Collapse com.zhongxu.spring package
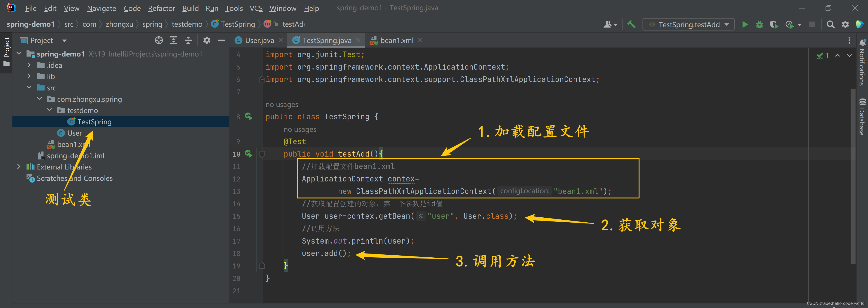 (39, 99)
